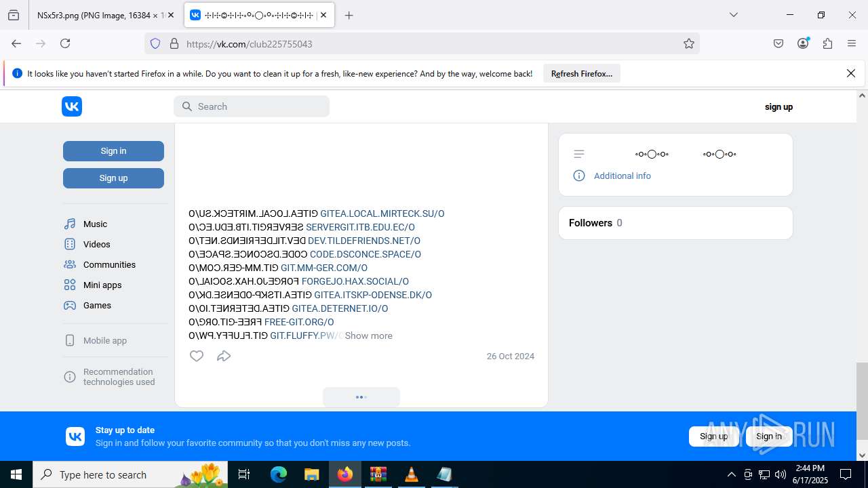This screenshot has height=488, width=868.
Task: Open the GIT.MM-GER.COM/O link
Action: point(324,268)
